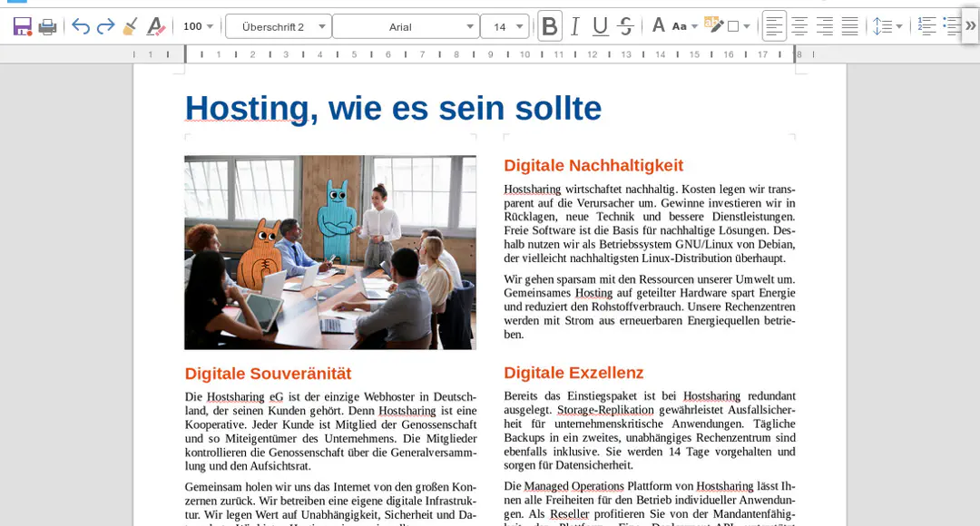Click the paragraph starting 'Wir gehen sparsam'
980x526 pixels.
[650, 307]
